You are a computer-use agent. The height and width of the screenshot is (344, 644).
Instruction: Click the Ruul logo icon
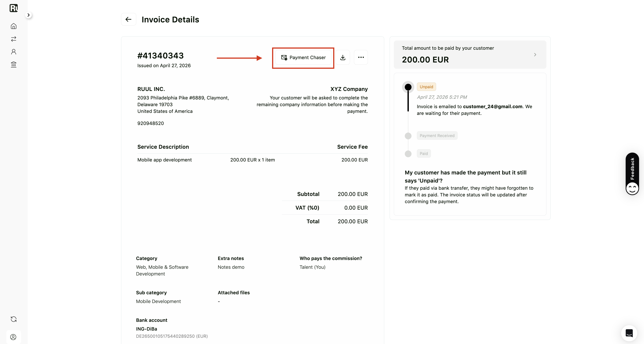[13, 8]
